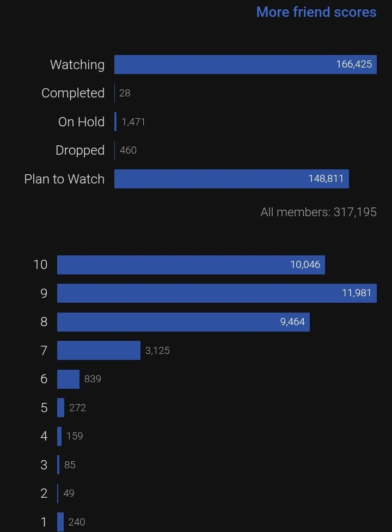Click the score 3 vote count 85

pos(70,465)
